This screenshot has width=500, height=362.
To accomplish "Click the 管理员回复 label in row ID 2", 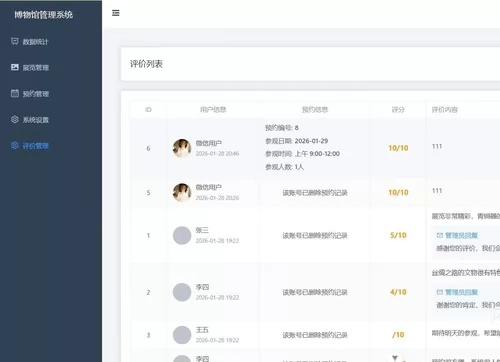I will pyautogui.click(x=461, y=292).
